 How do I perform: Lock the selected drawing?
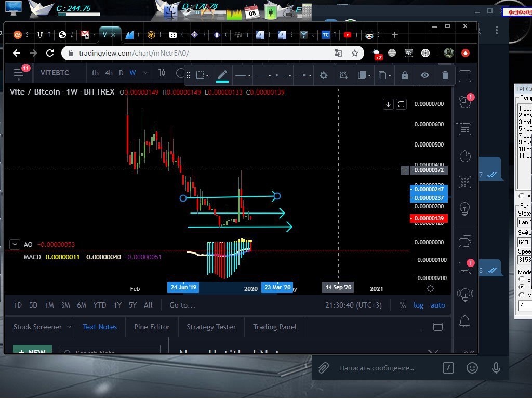[404, 75]
